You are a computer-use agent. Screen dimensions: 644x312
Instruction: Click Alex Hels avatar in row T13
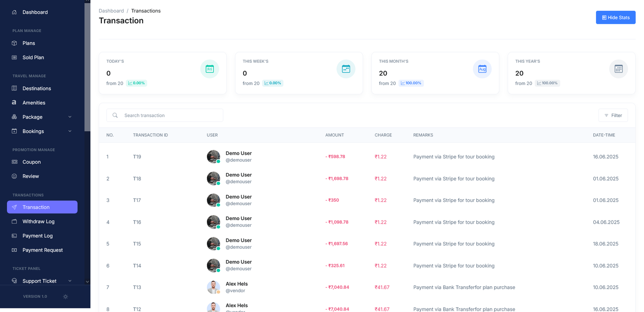[x=213, y=287]
